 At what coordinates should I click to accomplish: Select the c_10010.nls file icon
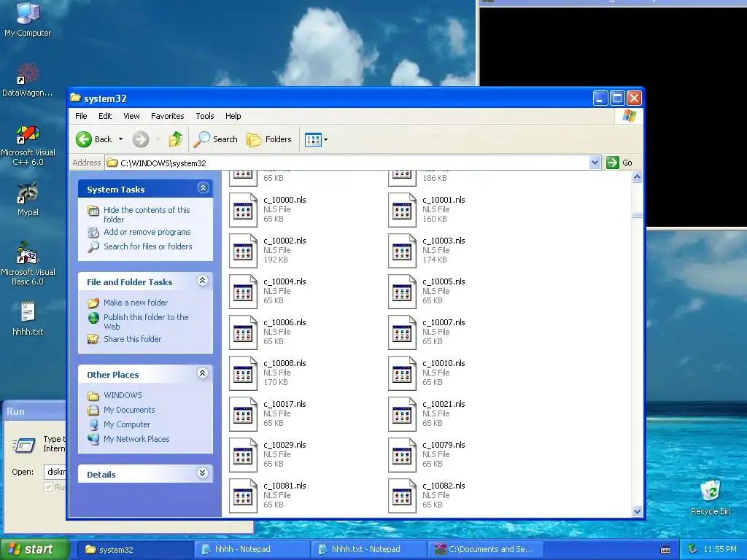(x=402, y=374)
